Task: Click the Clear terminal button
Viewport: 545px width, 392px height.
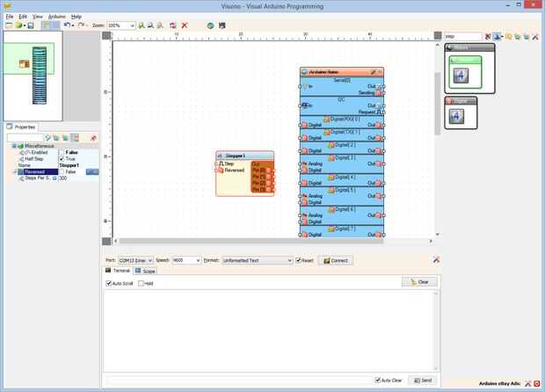Action: point(419,282)
